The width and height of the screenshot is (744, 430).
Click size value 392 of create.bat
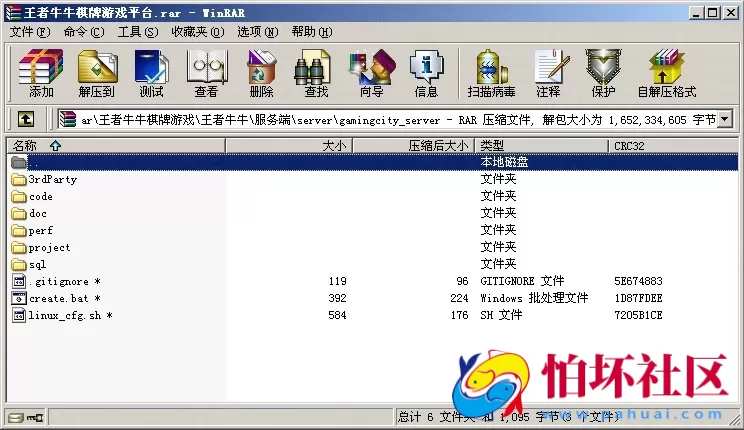(x=337, y=299)
